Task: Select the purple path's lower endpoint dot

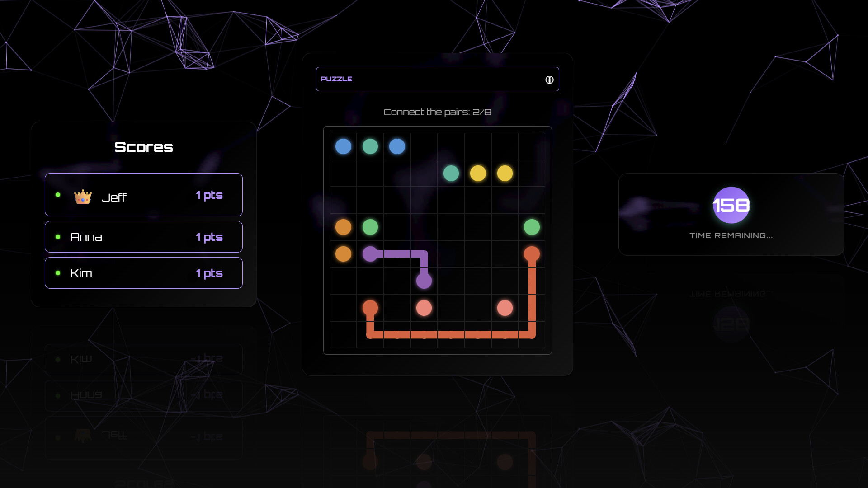Action: (x=424, y=281)
